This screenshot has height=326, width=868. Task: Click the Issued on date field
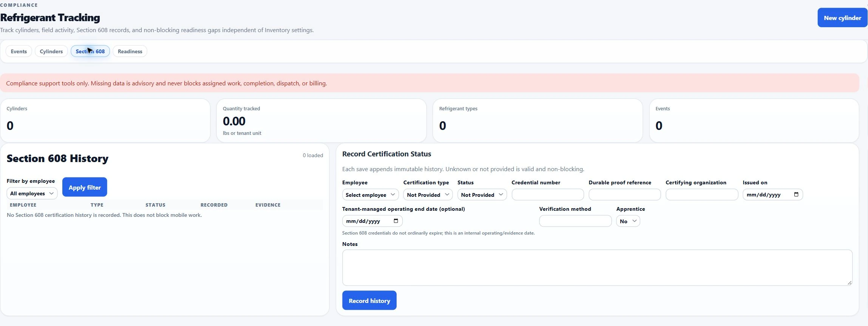pos(773,195)
